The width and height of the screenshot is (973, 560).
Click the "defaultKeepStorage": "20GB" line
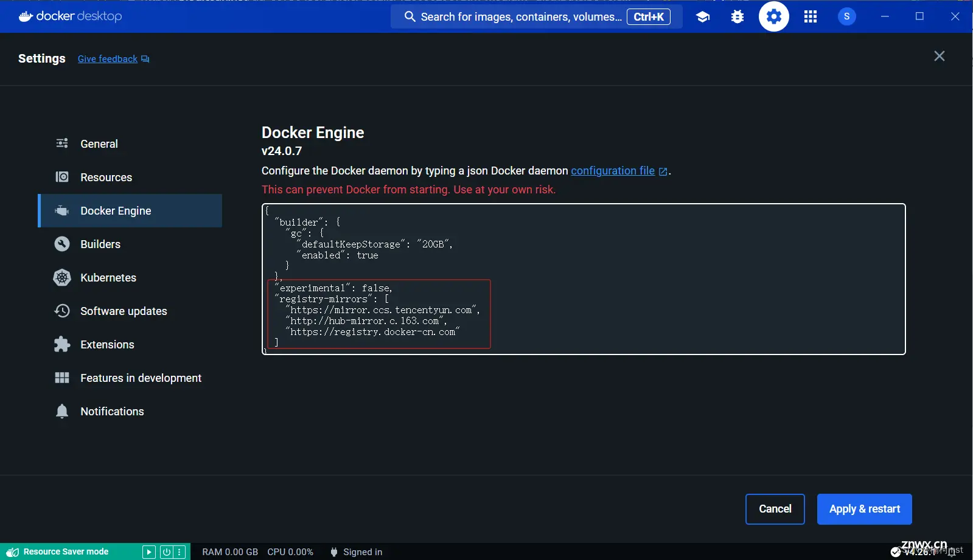[x=375, y=244]
